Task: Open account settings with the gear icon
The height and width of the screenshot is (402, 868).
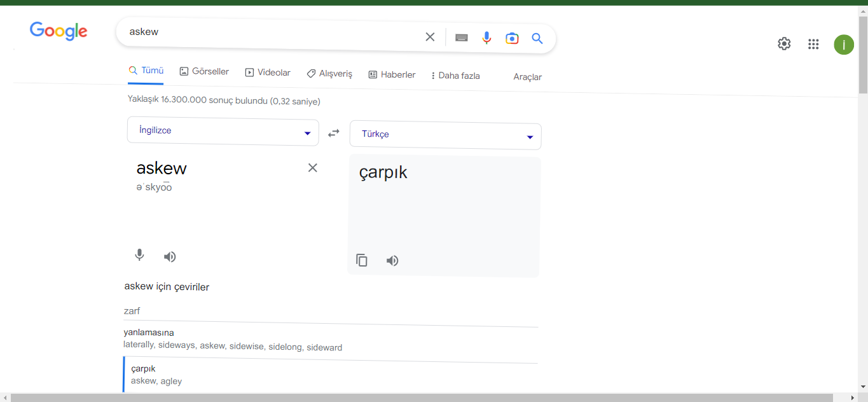Action: pyautogui.click(x=784, y=44)
